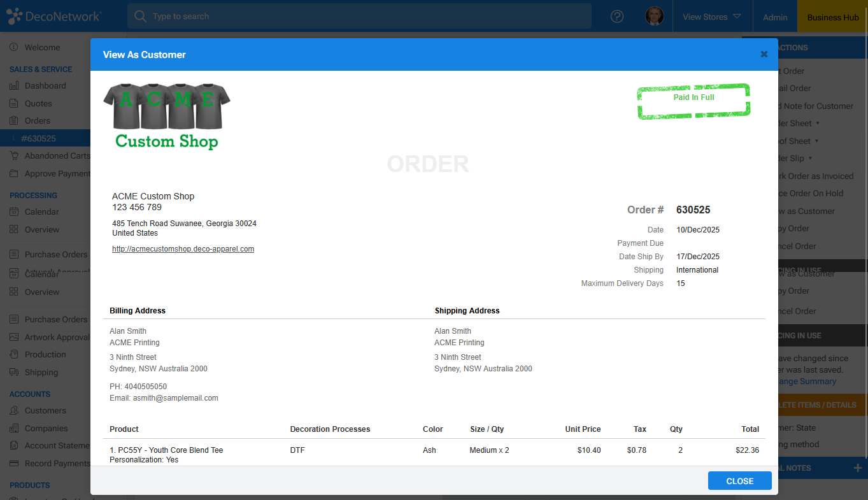868x500 pixels.
Task: Click the DecoNetwork logo
Action: tap(54, 16)
